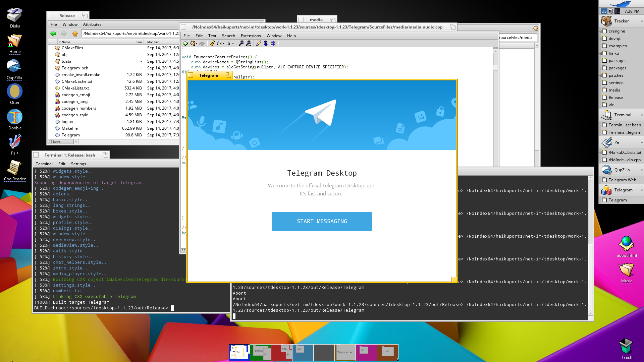
Task: Open the Extensions menu in Pe
Action: click(251, 36)
